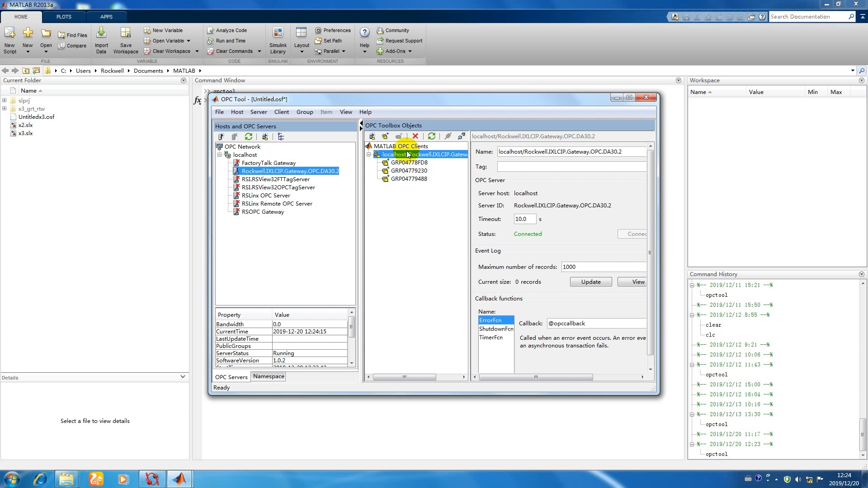Click the add group icon in Toolbox Objects toolbar
The height and width of the screenshot is (488, 868).
[385, 136]
